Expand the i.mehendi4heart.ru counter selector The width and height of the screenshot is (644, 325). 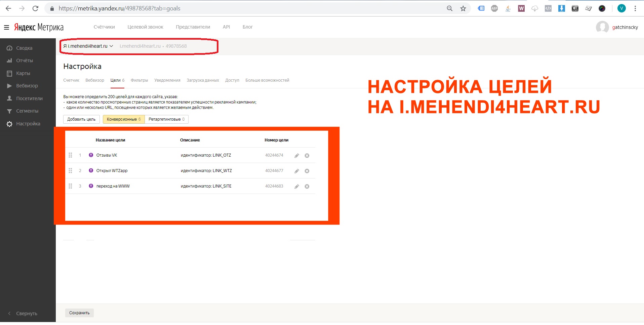tap(88, 46)
